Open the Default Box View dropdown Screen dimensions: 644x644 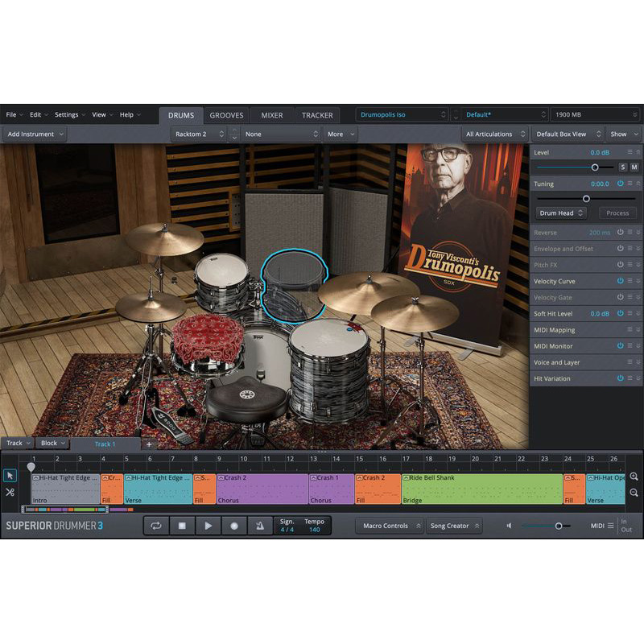(568, 134)
